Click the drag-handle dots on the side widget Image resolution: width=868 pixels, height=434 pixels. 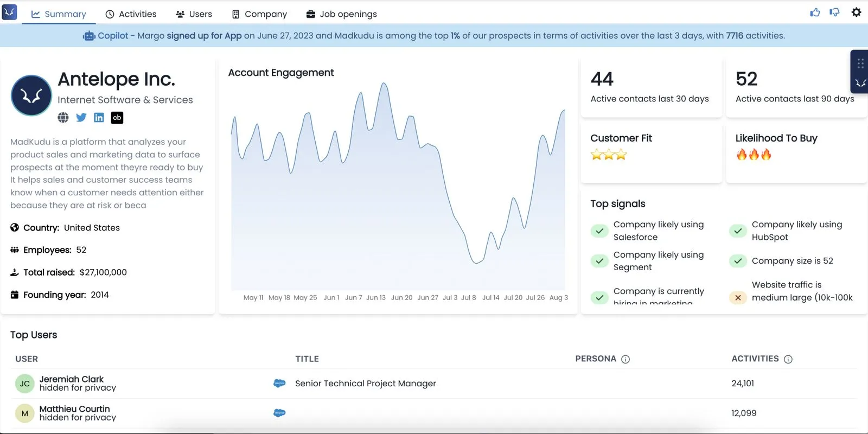coord(860,63)
